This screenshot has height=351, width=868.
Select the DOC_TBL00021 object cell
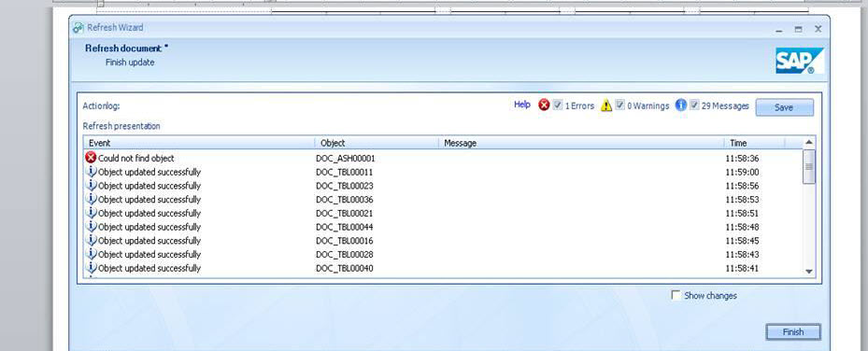(345, 214)
